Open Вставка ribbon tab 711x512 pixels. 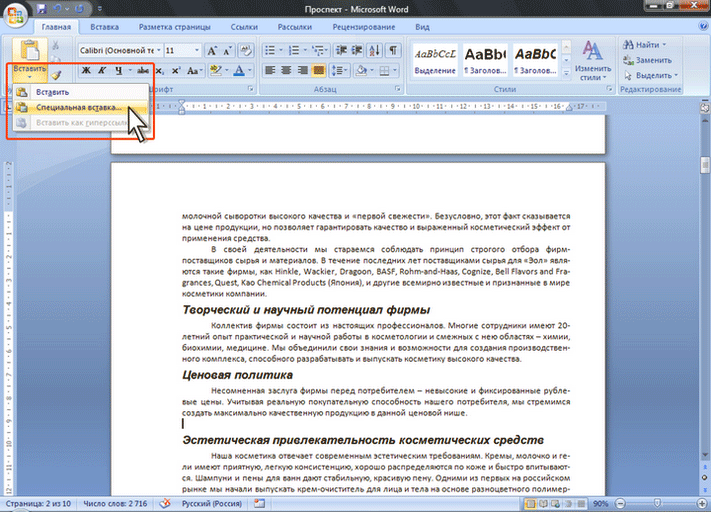pyautogui.click(x=104, y=27)
